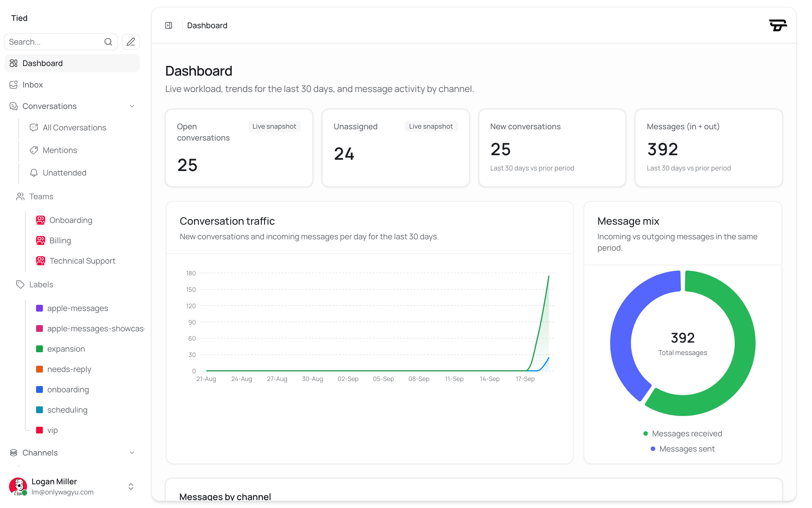Screen dimensions: 812x508
Task: Click the Conversations chat bubbles icon
Action: pyautogui.click(x=14, y=106)
